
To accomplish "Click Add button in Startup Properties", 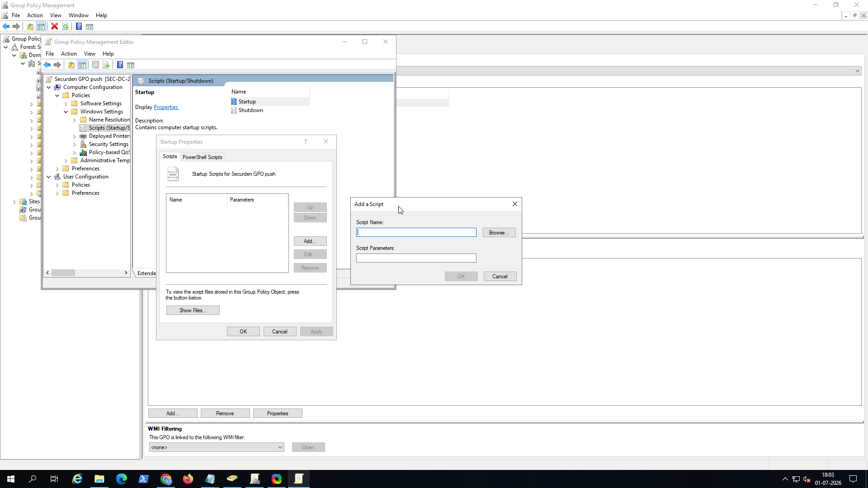I will (310, 241).
